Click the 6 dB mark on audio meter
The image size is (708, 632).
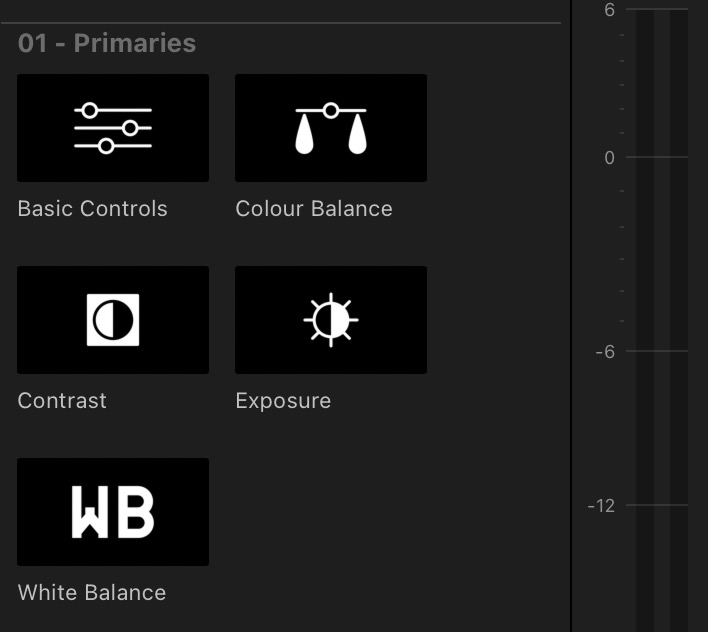(610, 10)
